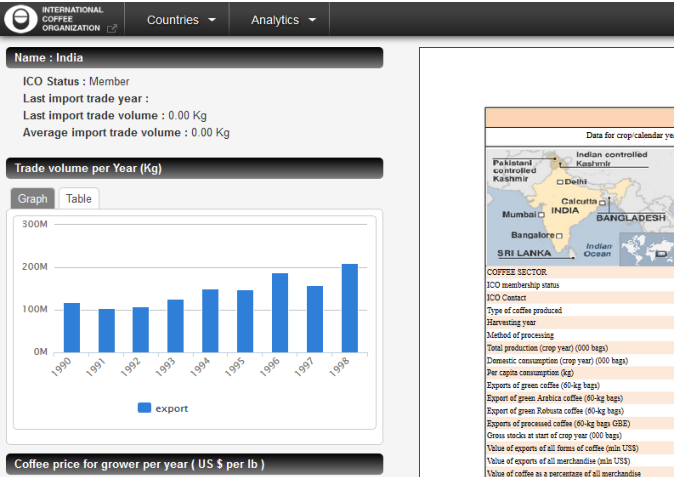Viewport: 675px width, 477px height.
Task: Click the 1990 x-axis year label
Action: 61,367
